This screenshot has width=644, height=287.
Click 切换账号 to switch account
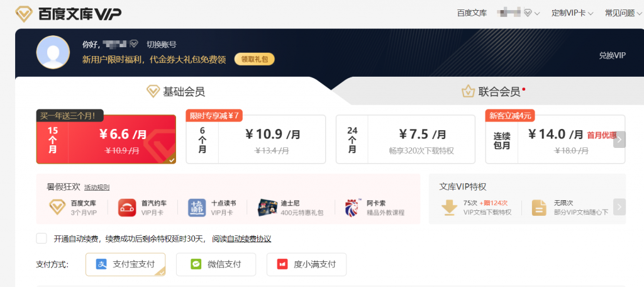point(162,45)
